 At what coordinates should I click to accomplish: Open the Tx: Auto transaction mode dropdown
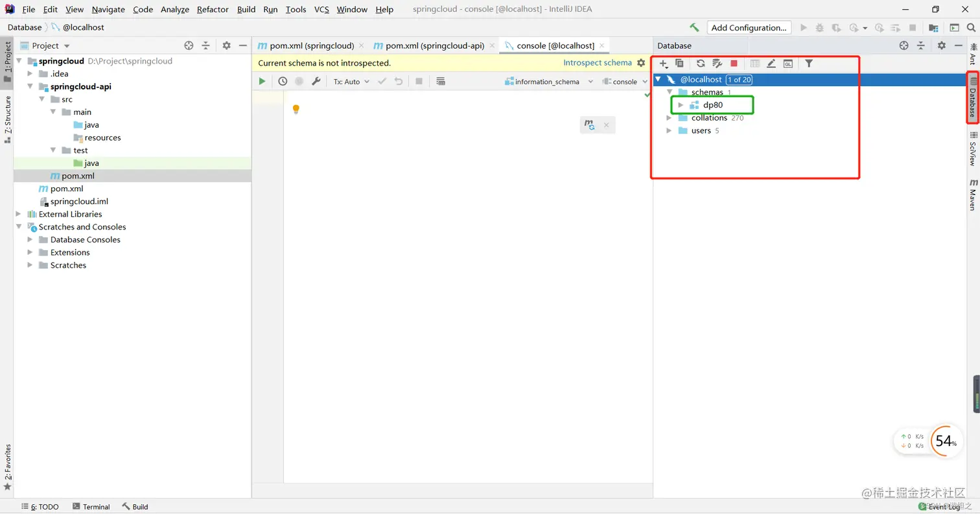point(351,82)
